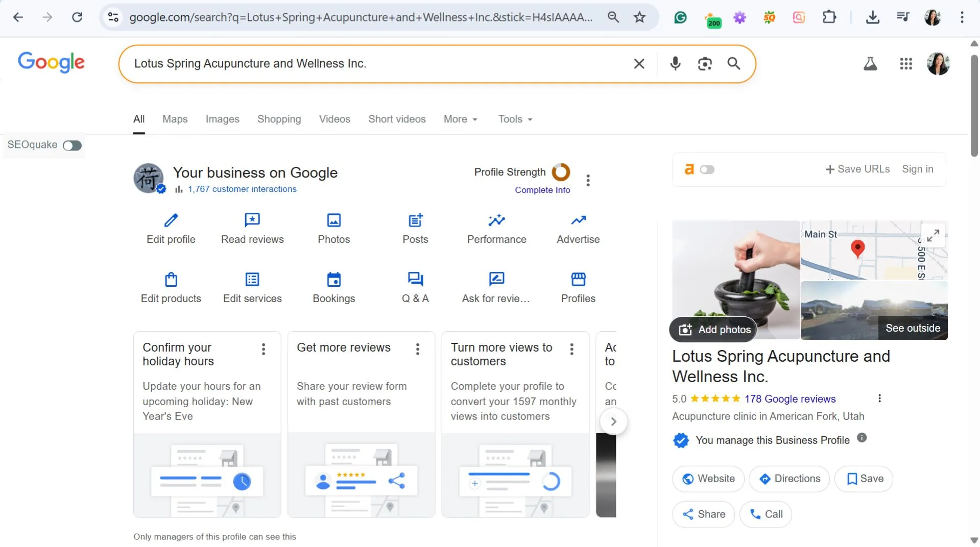The height and width of the screenshot is (547, 980).
Task: Click the Directions button
Action: 789,479
